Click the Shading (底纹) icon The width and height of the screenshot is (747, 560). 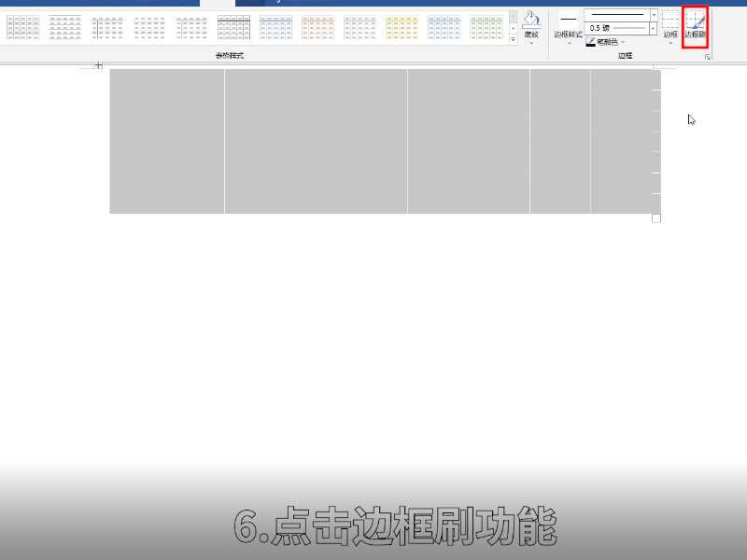pyautogui.click(x=530, y=17)
